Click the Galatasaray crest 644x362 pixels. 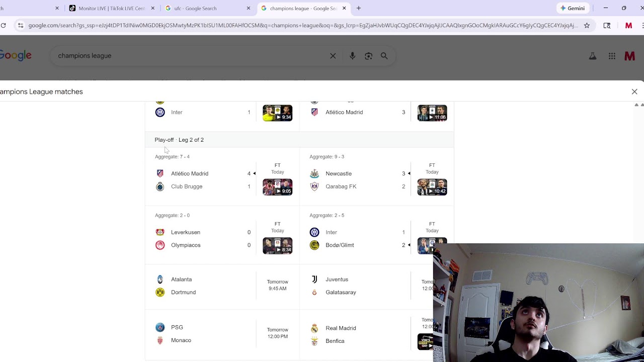(x=314, y=292)
